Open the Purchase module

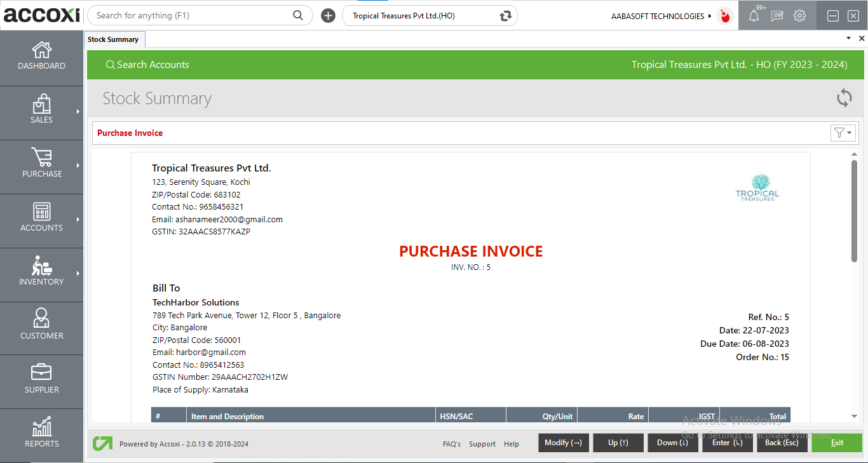pos(41,166)
